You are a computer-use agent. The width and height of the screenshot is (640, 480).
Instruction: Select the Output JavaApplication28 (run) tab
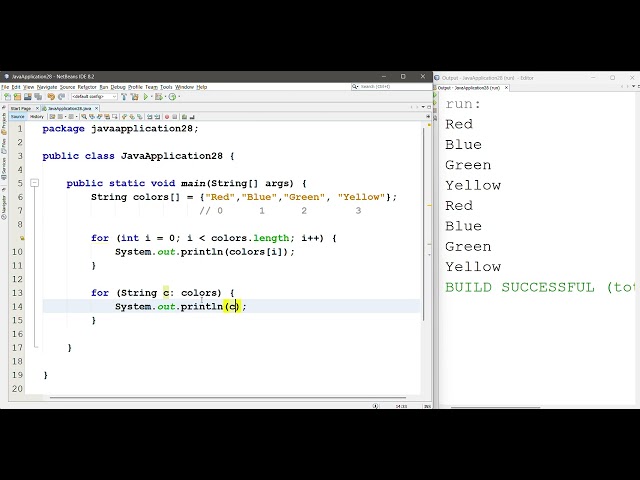(469, 88)
